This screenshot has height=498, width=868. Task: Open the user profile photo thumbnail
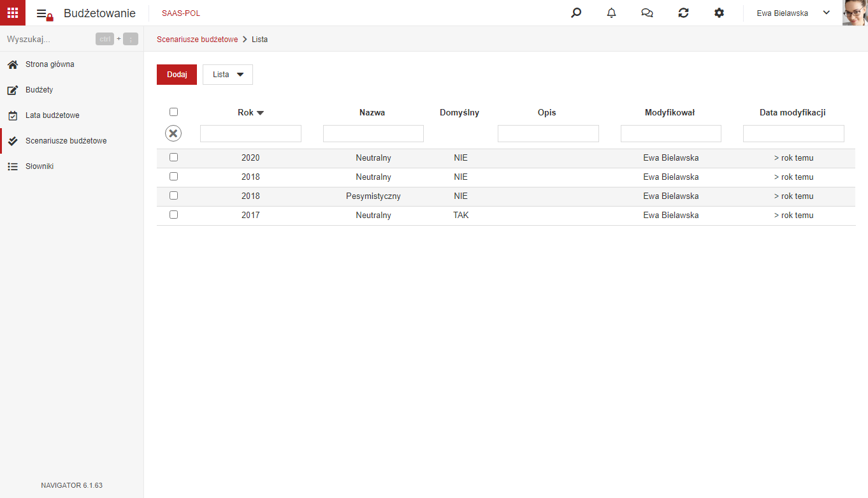[855, 13]
